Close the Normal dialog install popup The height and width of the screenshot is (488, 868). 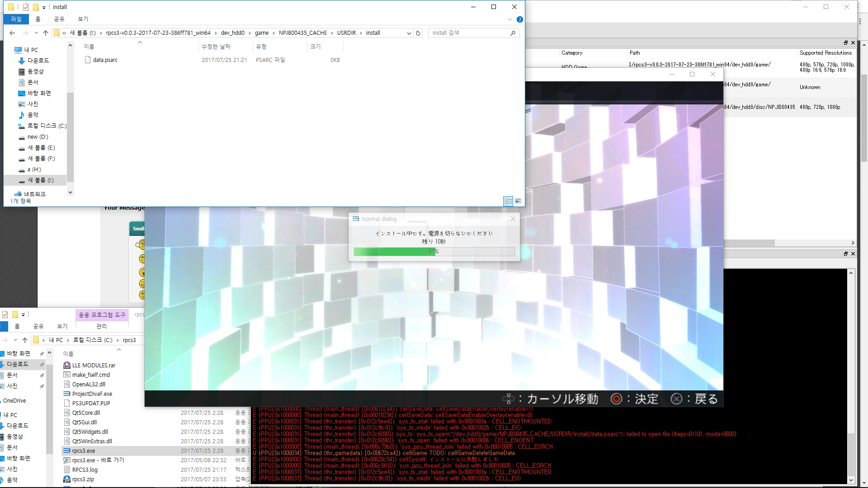coord(513,219)
